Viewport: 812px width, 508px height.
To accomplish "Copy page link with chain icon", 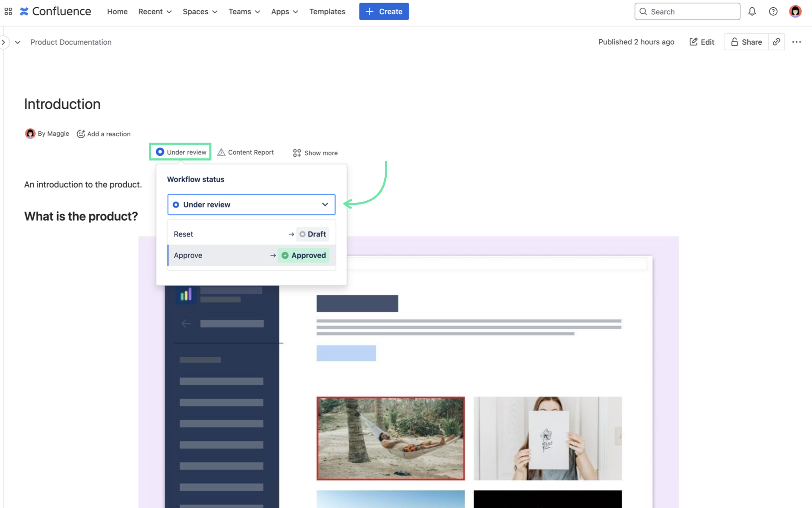I will pos(776,42).
